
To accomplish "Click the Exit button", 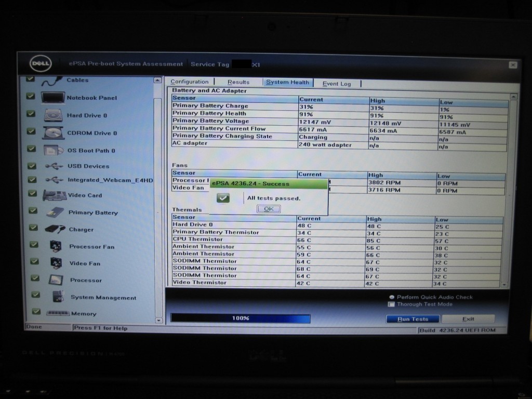I will tap(468, 319).
